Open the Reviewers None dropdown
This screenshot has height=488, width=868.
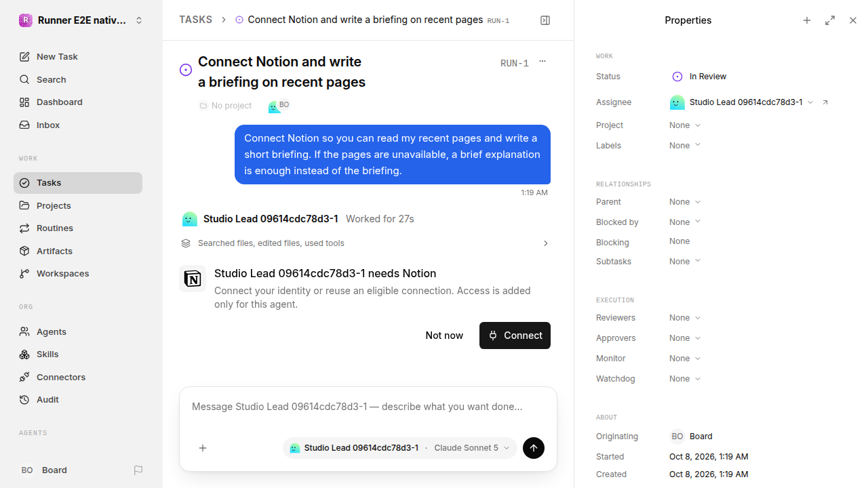[x=685, y=318]
